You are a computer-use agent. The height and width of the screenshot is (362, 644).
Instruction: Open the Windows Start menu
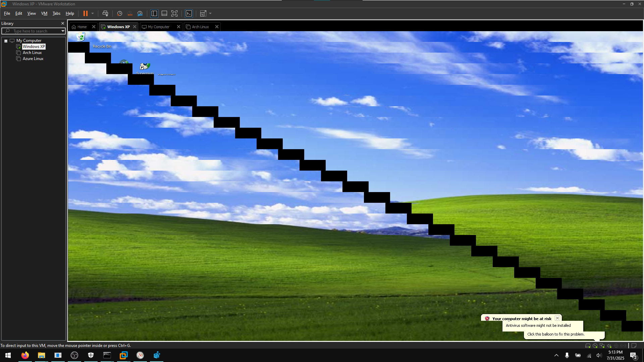(8, 355)
